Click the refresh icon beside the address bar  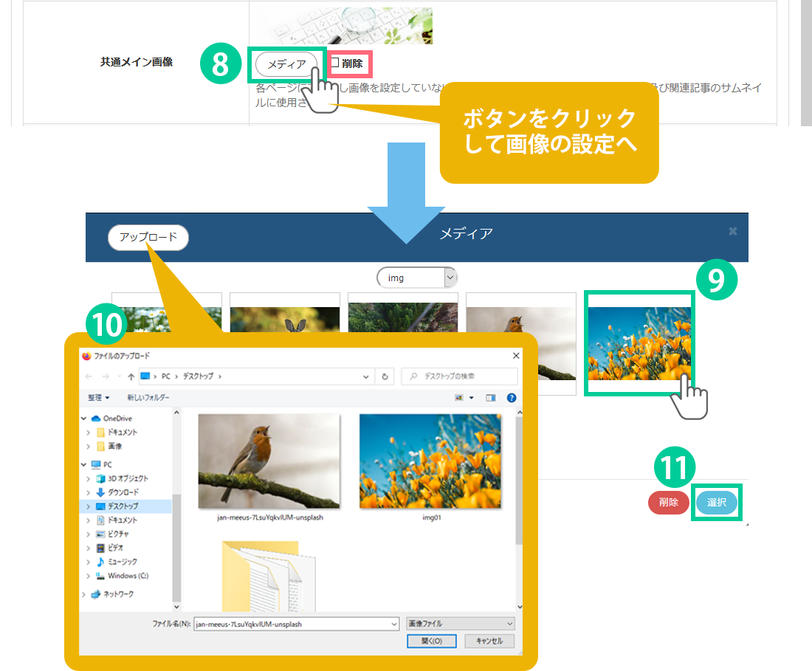pos(384,376)
